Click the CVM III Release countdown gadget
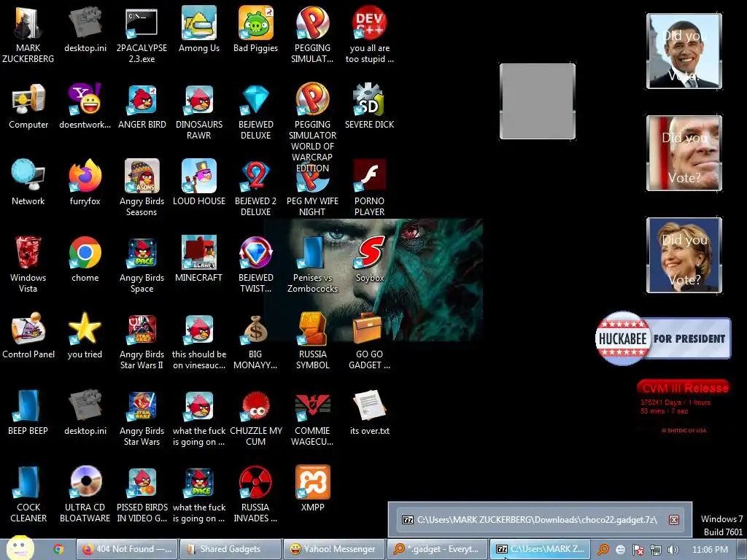This screenshot has height=560, width=747. 684,406
